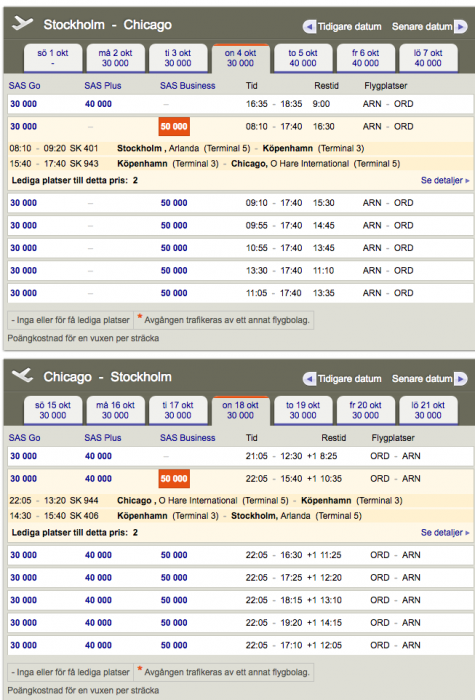Choose SAS Go 30 000 on the 13:30 departure
The height and width of the screenshot is (700, 475).
pos(24,271)
